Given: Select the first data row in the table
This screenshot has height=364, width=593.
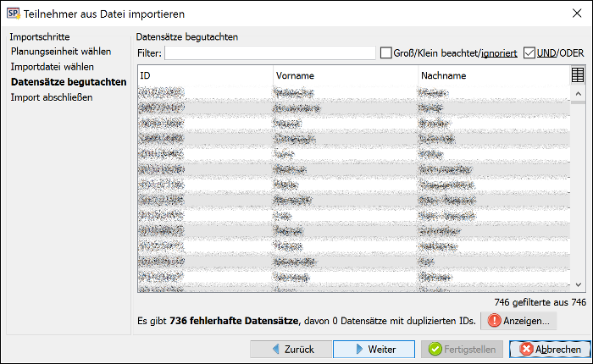Looking at the screenshot, I should pyautogui.click(x=354, y=93).
